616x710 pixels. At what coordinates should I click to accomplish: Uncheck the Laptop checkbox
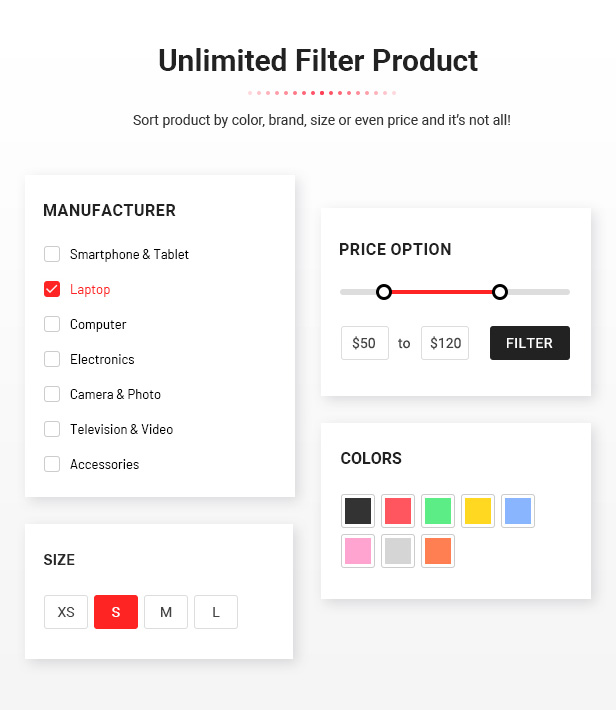click(x=52, y=289)
